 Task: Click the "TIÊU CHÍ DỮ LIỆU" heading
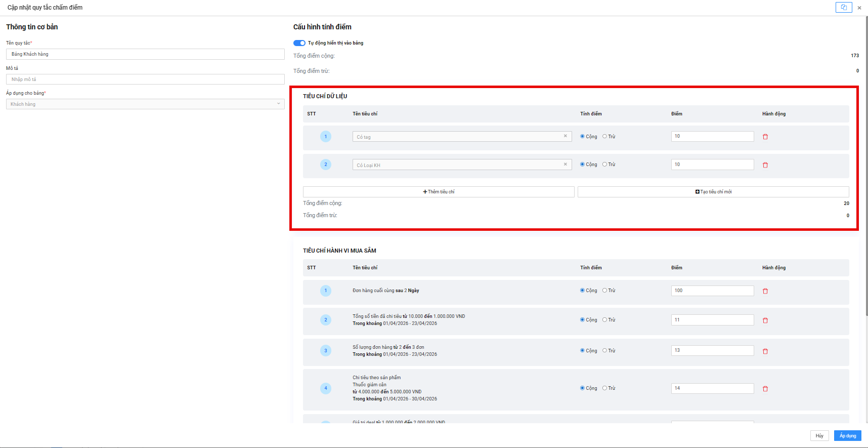pos(325,96)
